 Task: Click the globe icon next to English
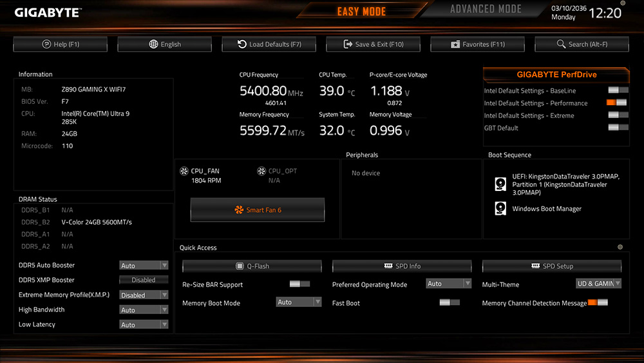coord(153,44)
